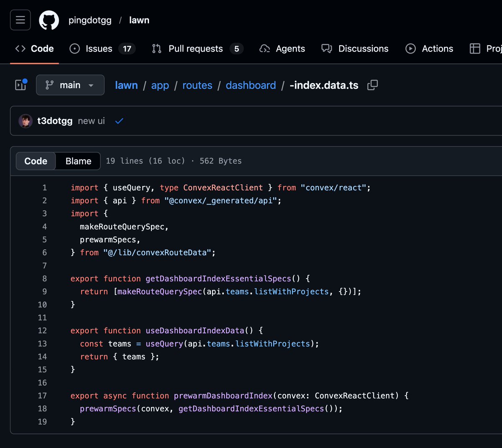The image size is (502, 448).
Task: Click prewarmDashboardIndex function name
Action: (223, 396)
